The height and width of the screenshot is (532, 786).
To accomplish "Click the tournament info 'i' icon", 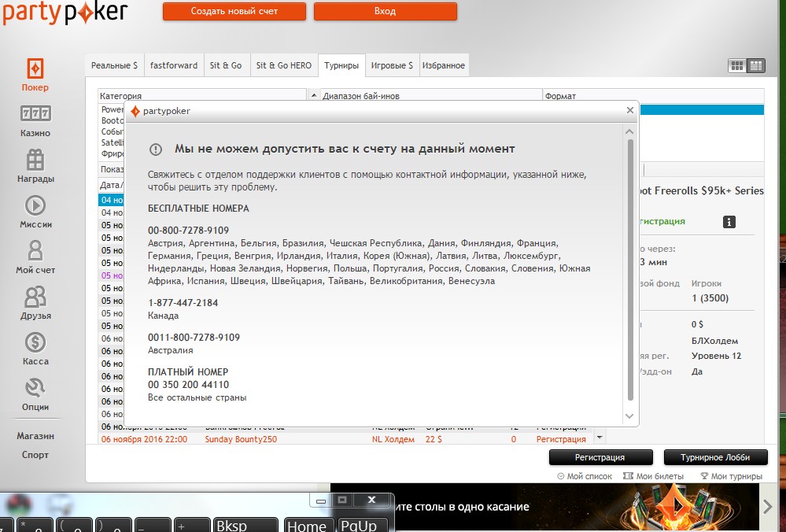I will [729, 222].
